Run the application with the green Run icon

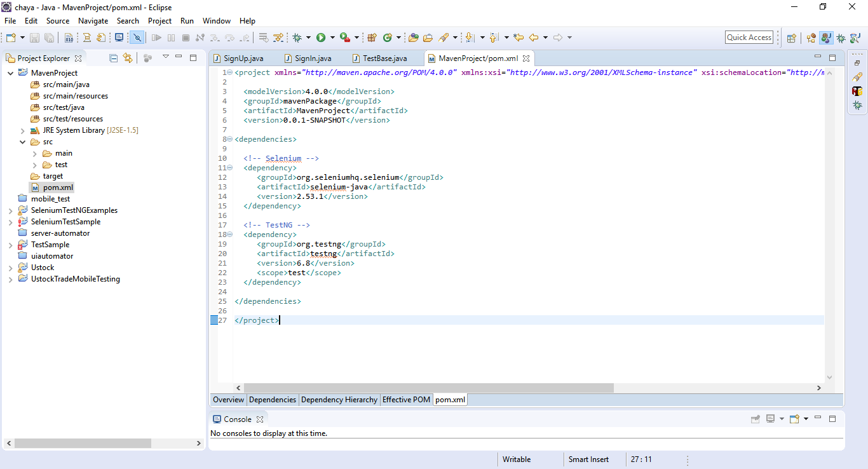[322, 37]
